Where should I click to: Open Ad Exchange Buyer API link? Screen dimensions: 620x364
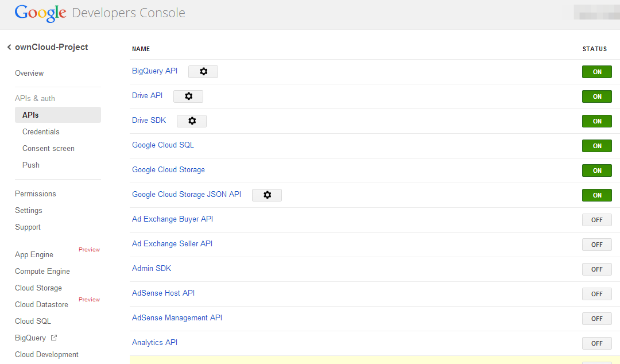pyautogui.click(x=172, y=219)
